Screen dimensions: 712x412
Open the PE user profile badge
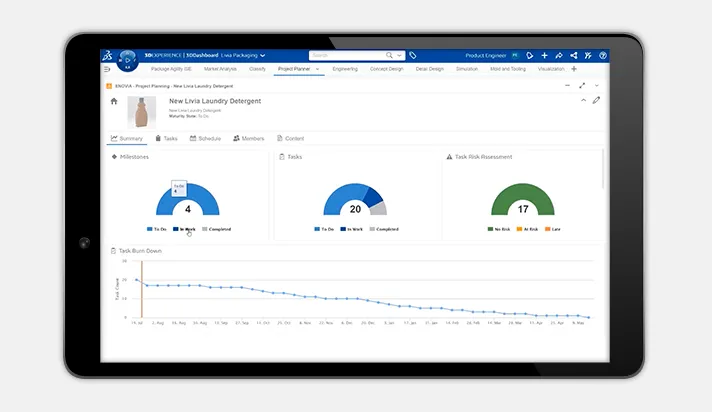[x=515, y=55]
